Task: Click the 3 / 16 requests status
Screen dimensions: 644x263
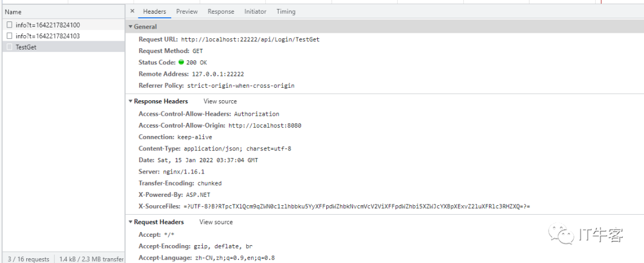Action: click(x=29, y=259)
